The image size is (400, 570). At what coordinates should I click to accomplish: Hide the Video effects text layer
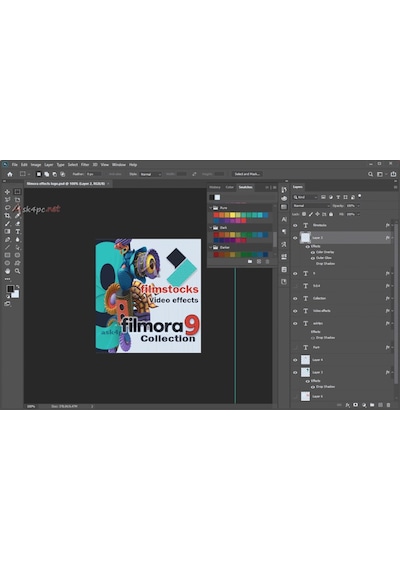295,311
